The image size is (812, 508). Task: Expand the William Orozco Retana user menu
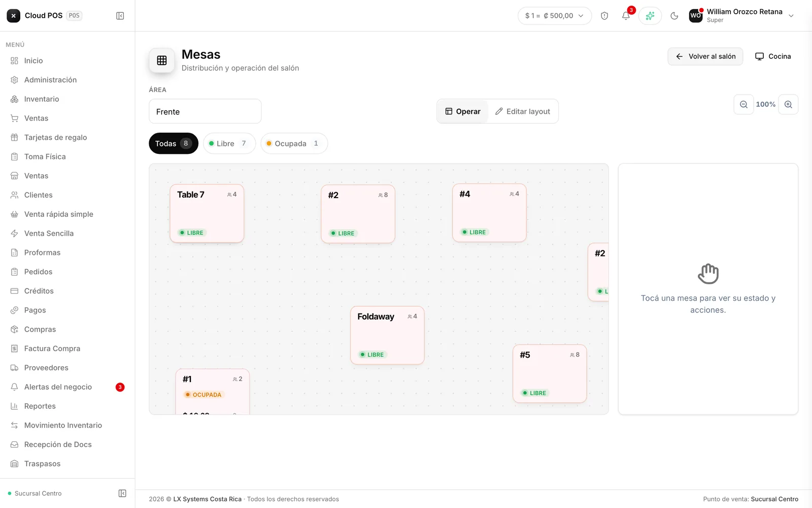(741, 16)
